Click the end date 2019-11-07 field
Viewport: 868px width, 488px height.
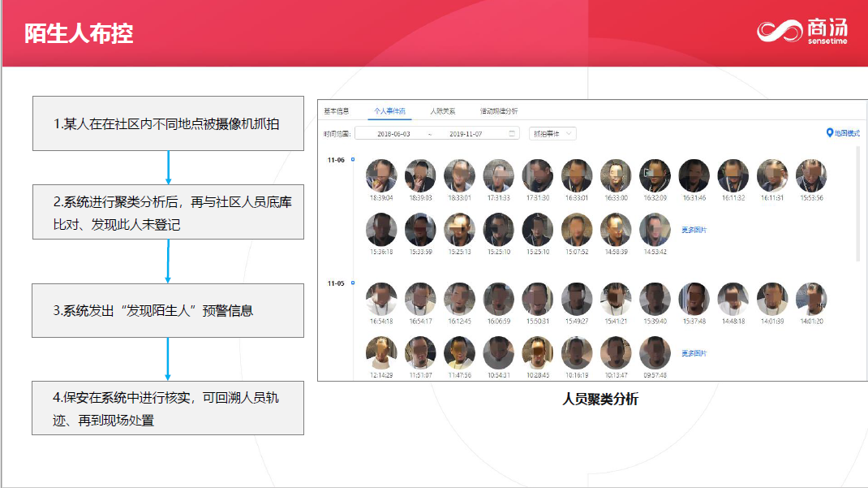click(x=466, y=134)
